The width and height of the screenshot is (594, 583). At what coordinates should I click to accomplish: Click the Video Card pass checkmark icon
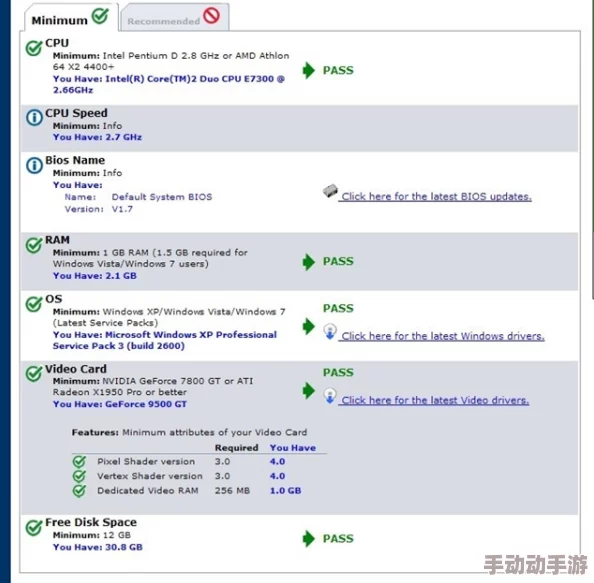pyautogui.click(x=34, y=374)
